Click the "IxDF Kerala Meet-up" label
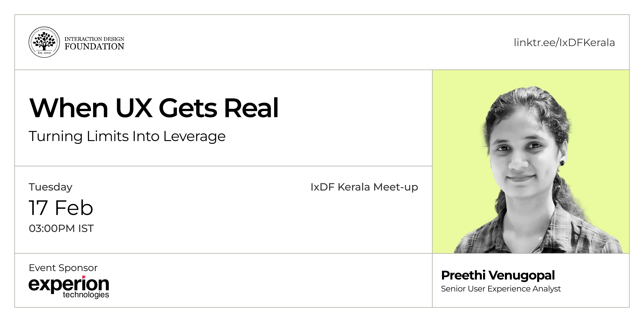Image resolution: width=644 pixels, height=322 pixels. [x=364, y=187]
